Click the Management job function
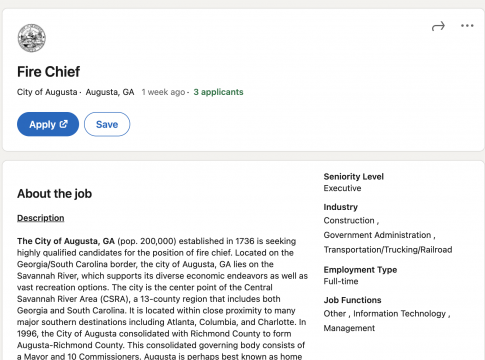485x360 pixels. click(x=349, y=328)
